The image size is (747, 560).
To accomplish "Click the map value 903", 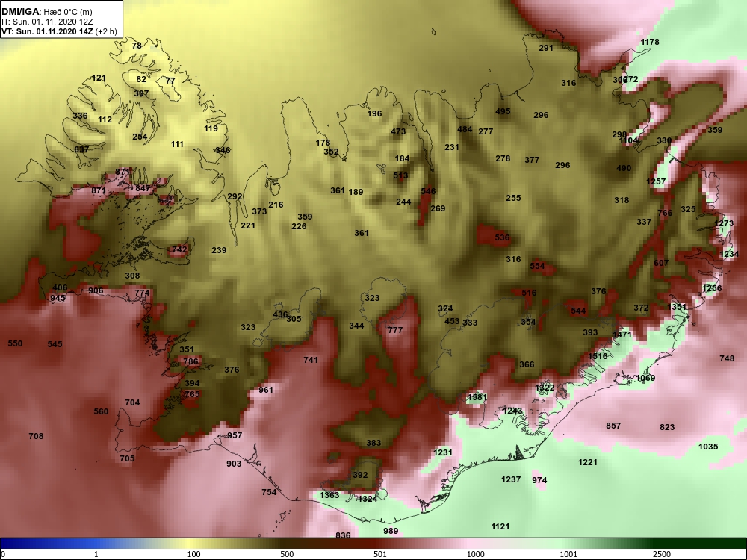I will [234, 464].
